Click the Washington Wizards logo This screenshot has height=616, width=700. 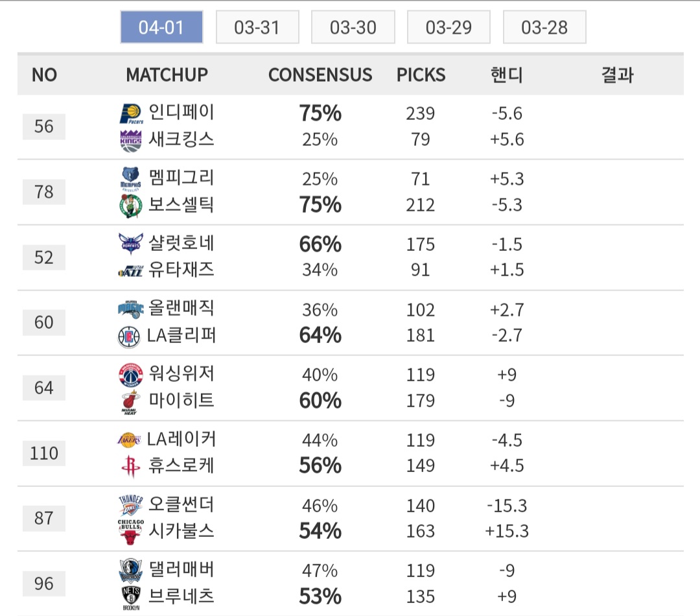pyautogui.click(x=130, y=375)
